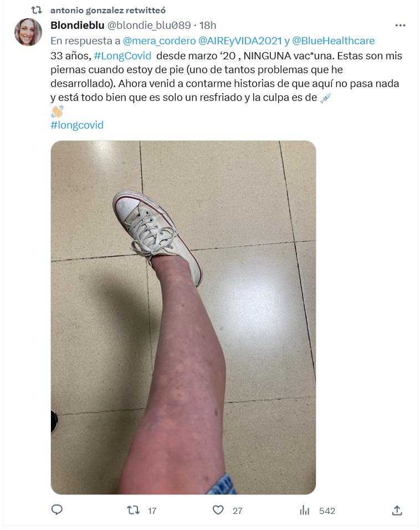
Task: Visit the @AIREyVIDA2021 mention
Action: 240,41
